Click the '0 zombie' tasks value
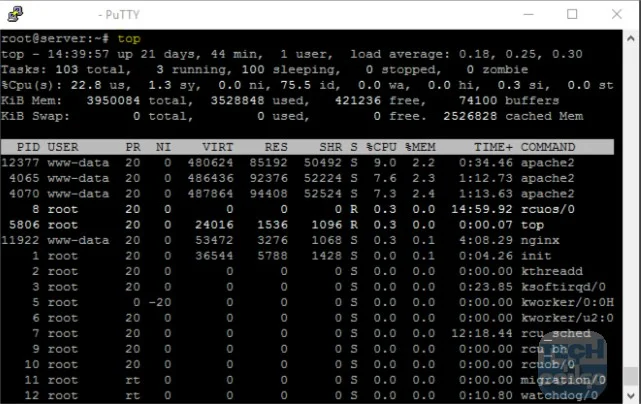The height and width of the screenshot is (404, 641). [x=497, y=70]
